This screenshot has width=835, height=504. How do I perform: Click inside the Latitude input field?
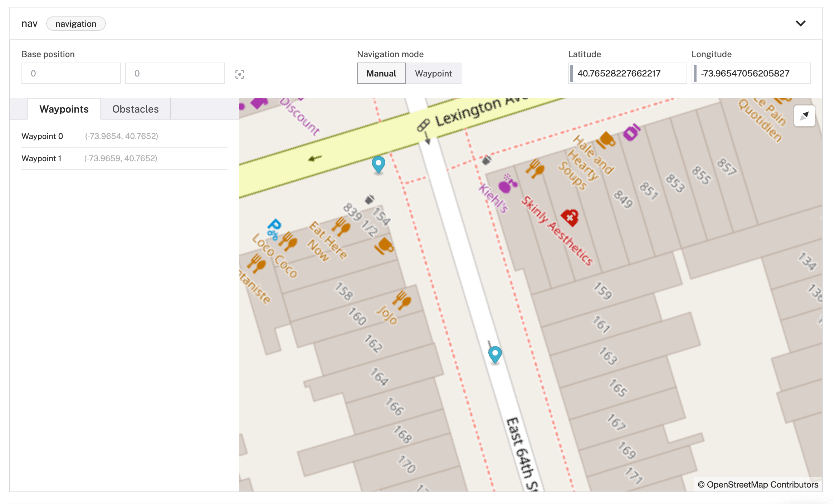(x=627, y=73)
